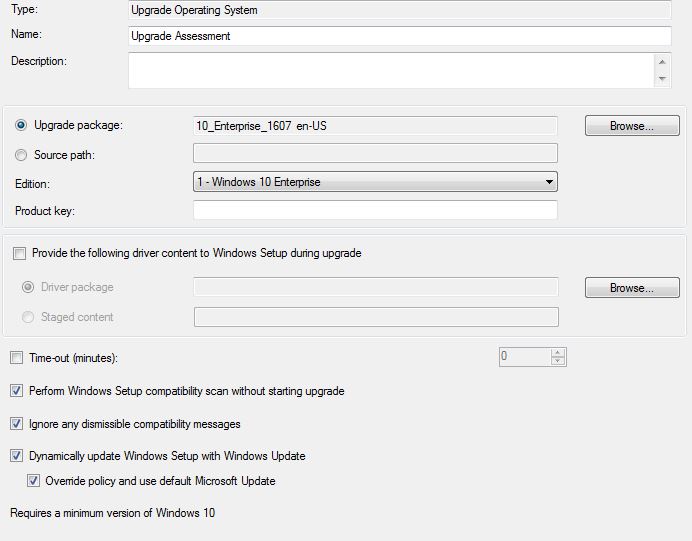Click Browse next to Driver package
Image resolution: width=692 pixels, height=541 pixels.
[x=632, y=288]
